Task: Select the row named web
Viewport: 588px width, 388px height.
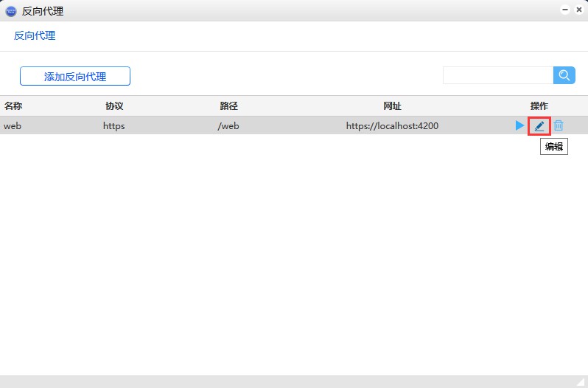Action: (x=13, y=126)
